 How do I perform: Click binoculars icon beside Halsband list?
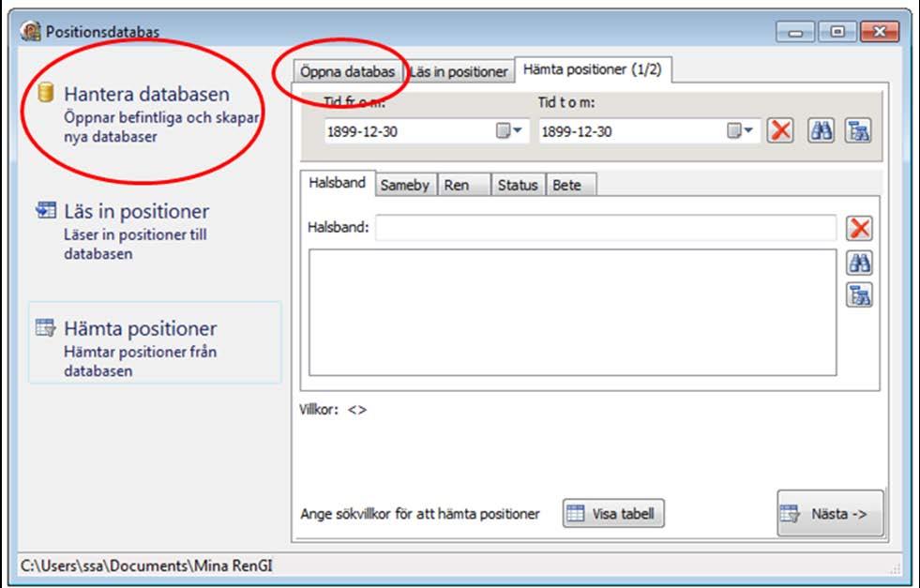coord(860,263)
